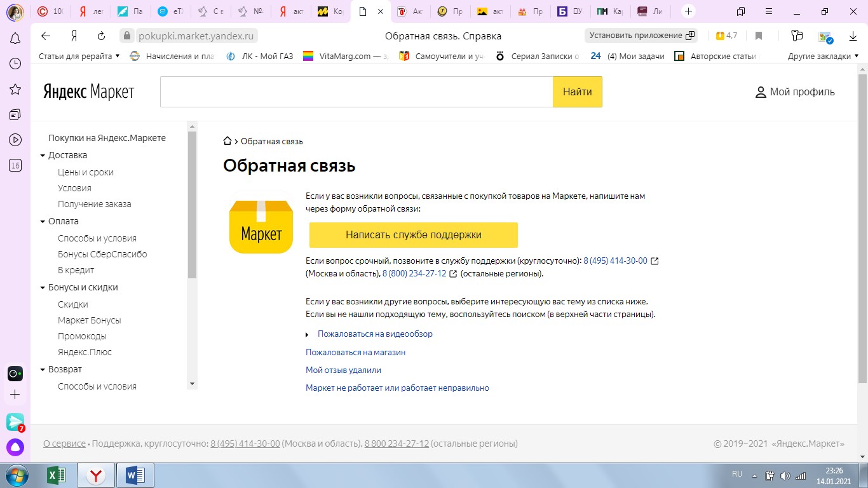Screen dimensions: 868x488
Task: Open the messenger icon with 7 badge
Action: [x=15, y=421]
